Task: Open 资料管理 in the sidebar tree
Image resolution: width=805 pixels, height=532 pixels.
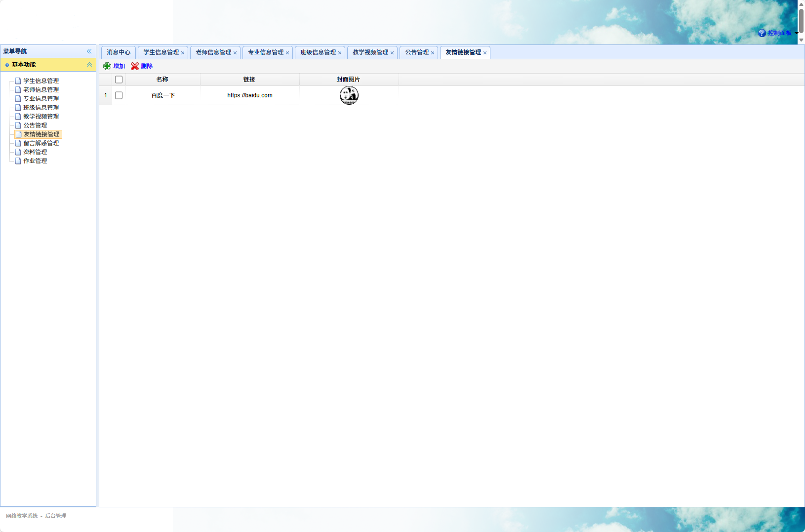Action: [35, 152]
